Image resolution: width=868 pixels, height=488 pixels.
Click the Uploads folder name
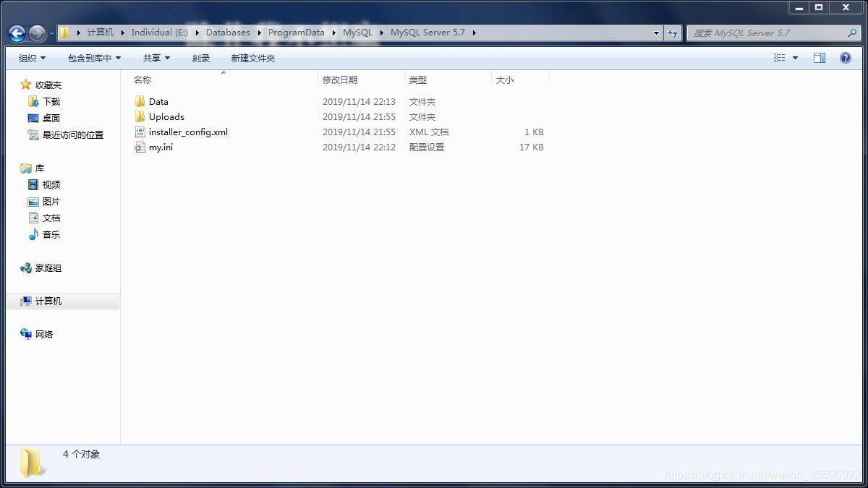pyautogui.click(x=166, y=116)
